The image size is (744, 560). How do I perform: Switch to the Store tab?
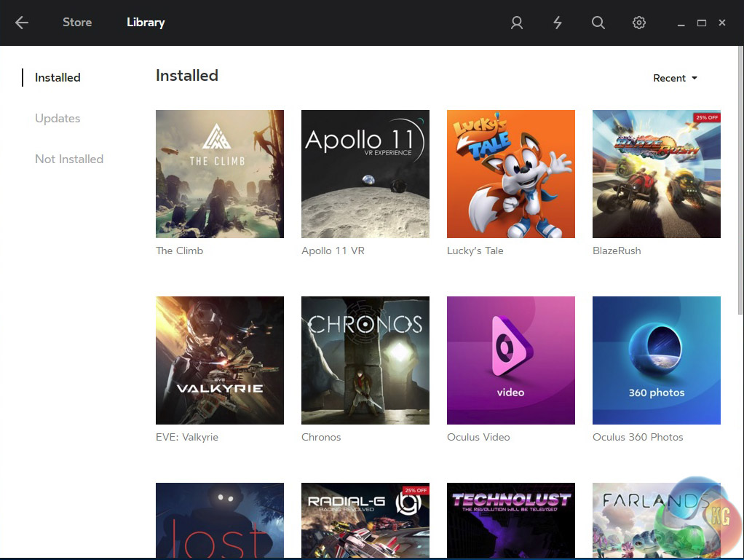[77, 23]
